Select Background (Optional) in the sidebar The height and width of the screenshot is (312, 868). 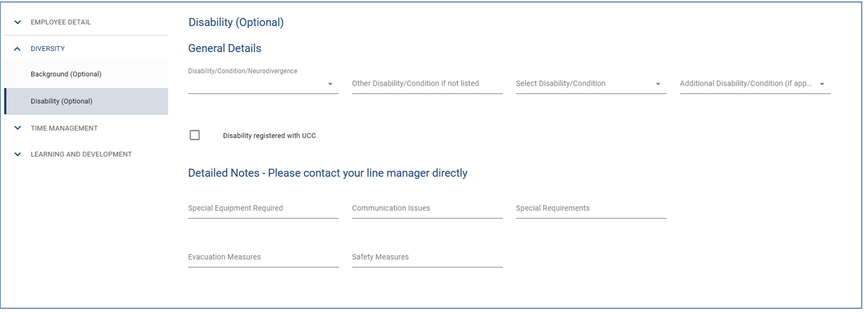pyautogui.click(x=66, y=74)
